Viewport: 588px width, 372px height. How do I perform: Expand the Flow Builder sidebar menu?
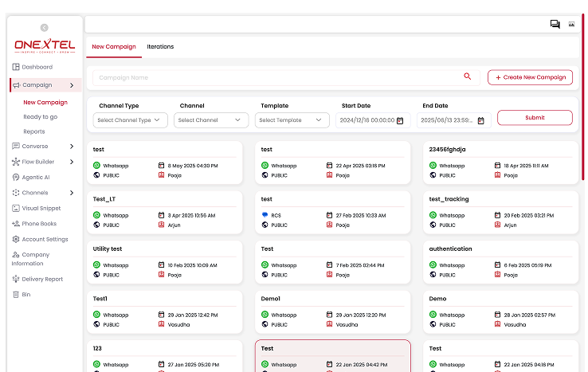[72, 162]
